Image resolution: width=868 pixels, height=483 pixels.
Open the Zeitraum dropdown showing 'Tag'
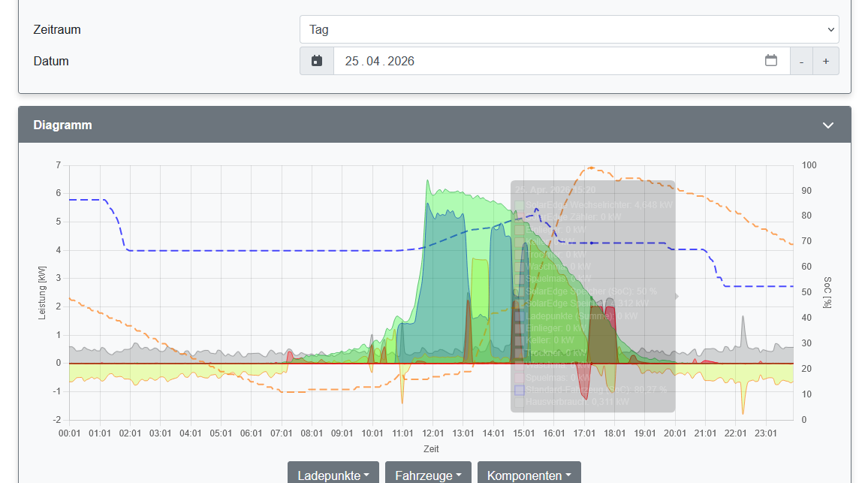[x=569, y=29]
